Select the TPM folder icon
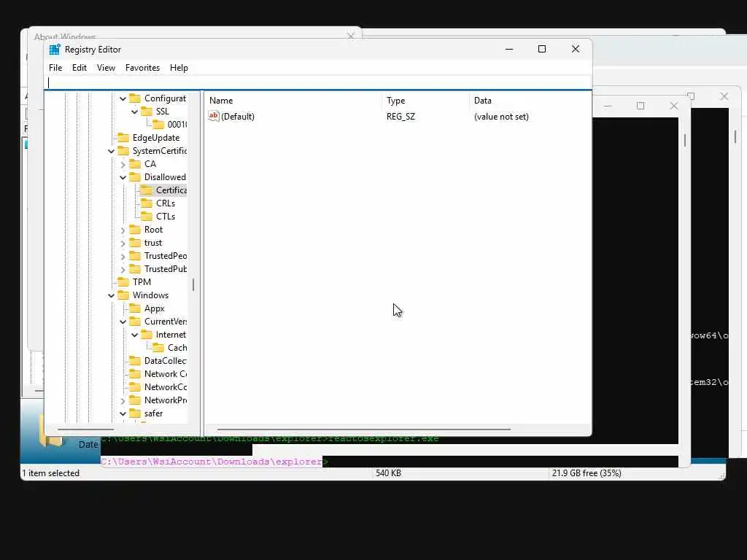Screen dimensions: 747x560 123,282
